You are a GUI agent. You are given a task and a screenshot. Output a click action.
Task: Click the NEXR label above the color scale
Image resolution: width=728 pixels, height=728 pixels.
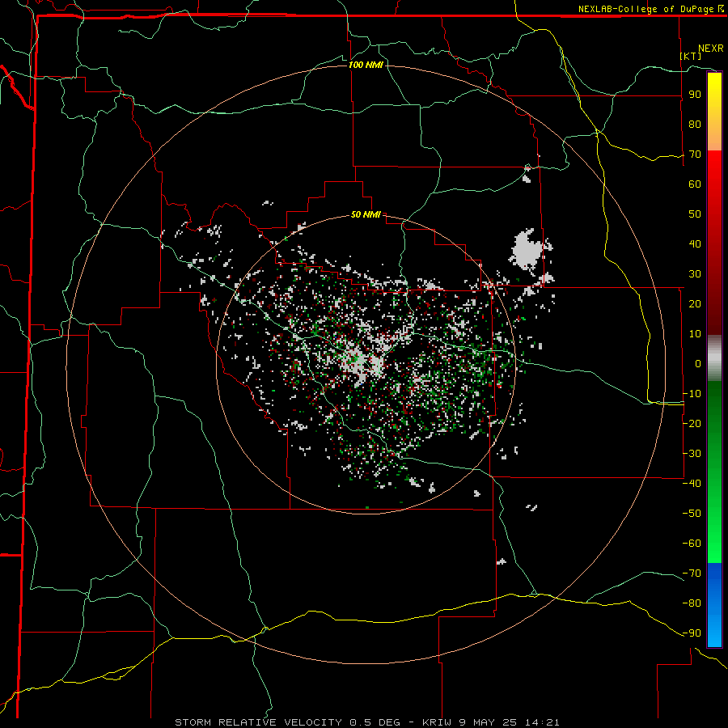pos(711,49)
